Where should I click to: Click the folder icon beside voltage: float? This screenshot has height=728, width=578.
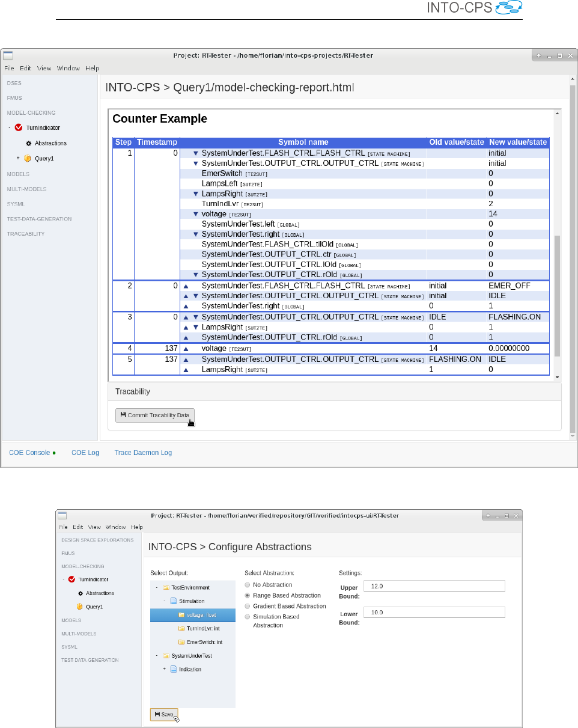pos(181,615)
